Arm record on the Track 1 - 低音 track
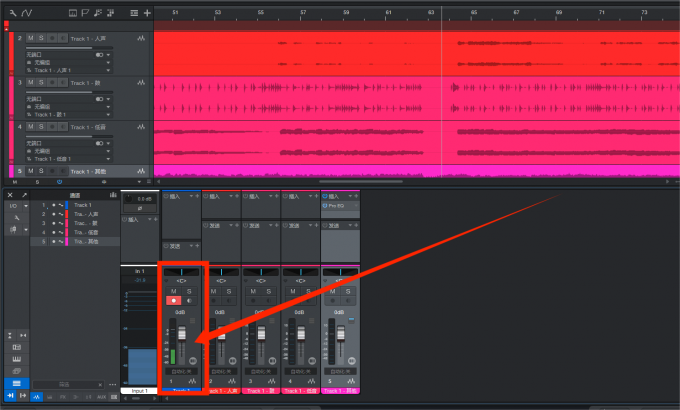 click(52, 127)
